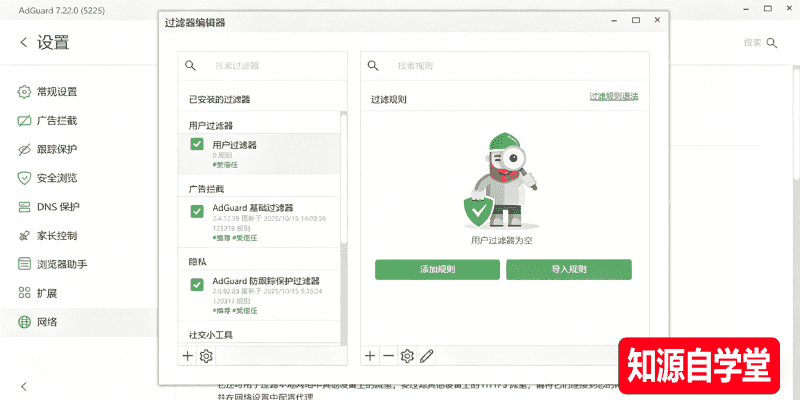This screenshot has width=800, height=400.
Task: Minimize the 过滤器编辑器 dialog
Action: tap(614, 20)
